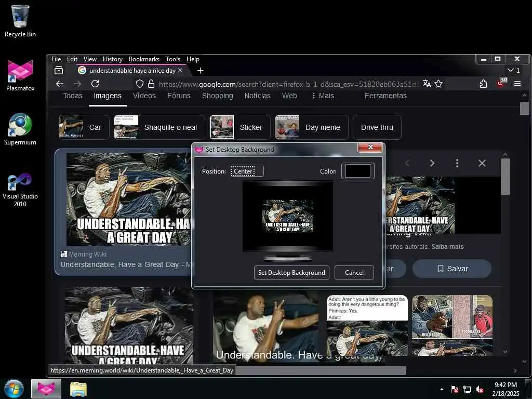Open the uBlock extension icon with badge 30
532x399 pixels.
coord(501,83)
